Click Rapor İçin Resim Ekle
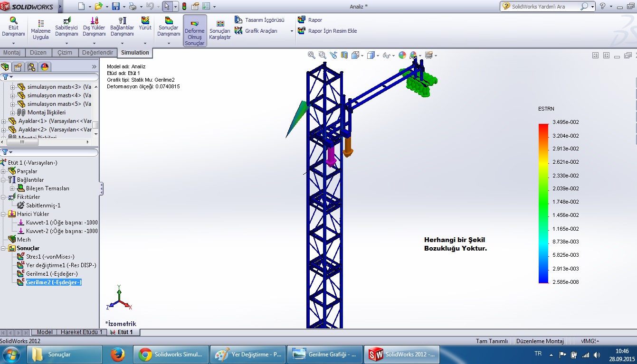This screenshot has width=637, height=364. 332,31
